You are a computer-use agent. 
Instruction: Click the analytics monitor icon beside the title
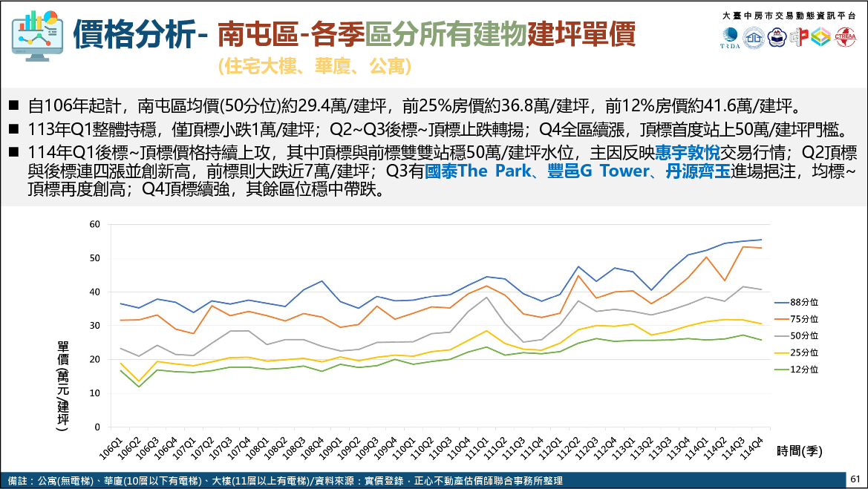click(36, 37)
